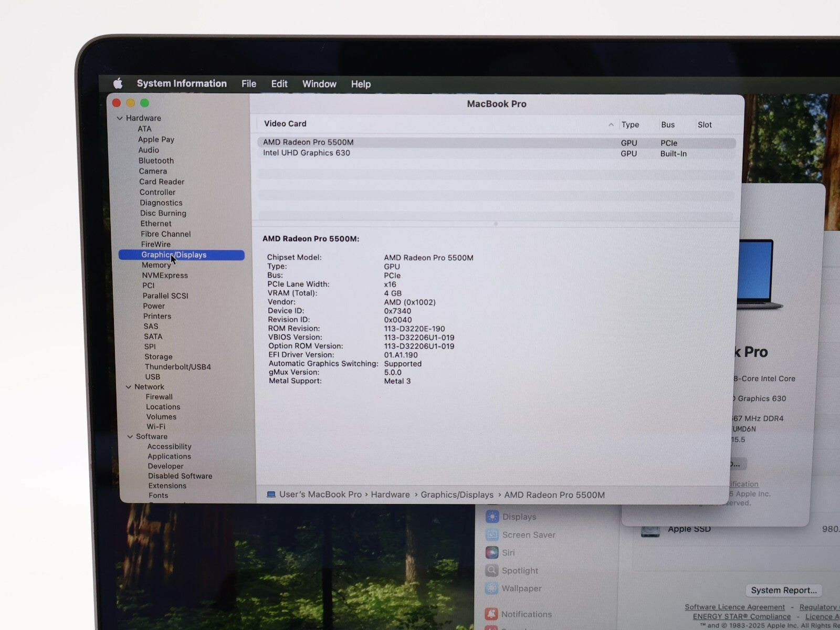Select USB in the sidebar
Image resolution: width=840 pixels, height=630 pixels.
pos(153,377)
